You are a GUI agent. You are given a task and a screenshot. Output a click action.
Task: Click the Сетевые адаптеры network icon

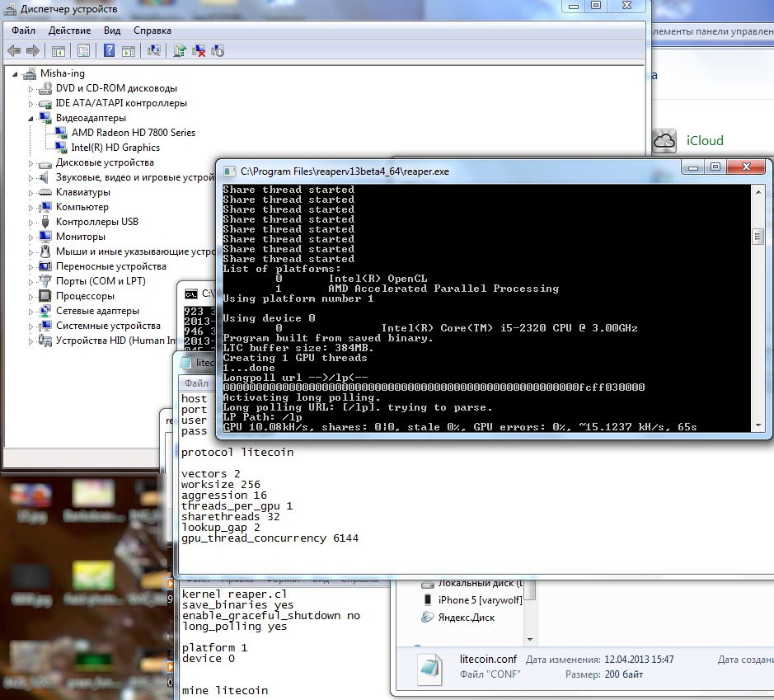45,311
